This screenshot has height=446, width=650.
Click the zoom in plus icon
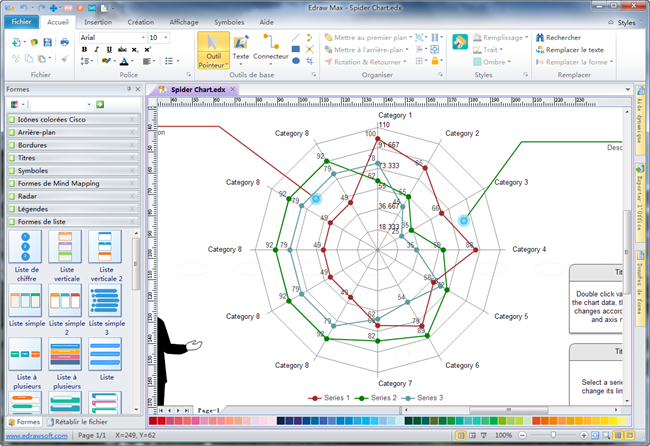(x=585, y=436)
